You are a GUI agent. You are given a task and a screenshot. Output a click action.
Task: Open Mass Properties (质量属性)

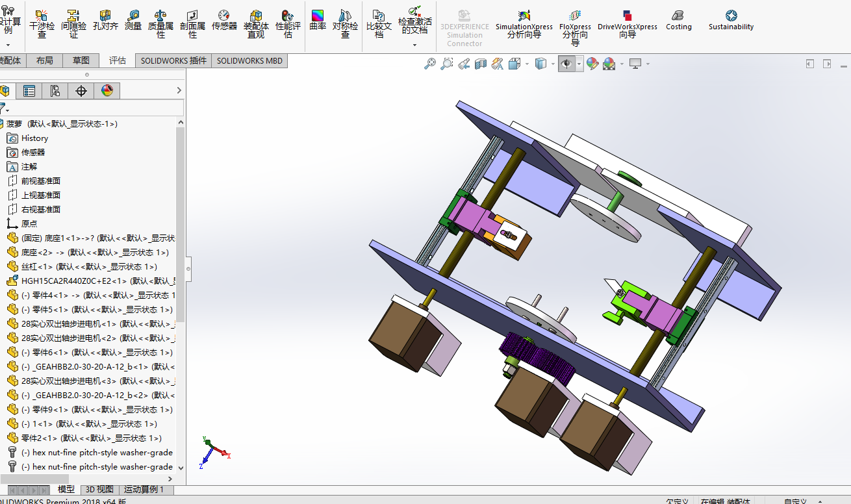[161, 25]
